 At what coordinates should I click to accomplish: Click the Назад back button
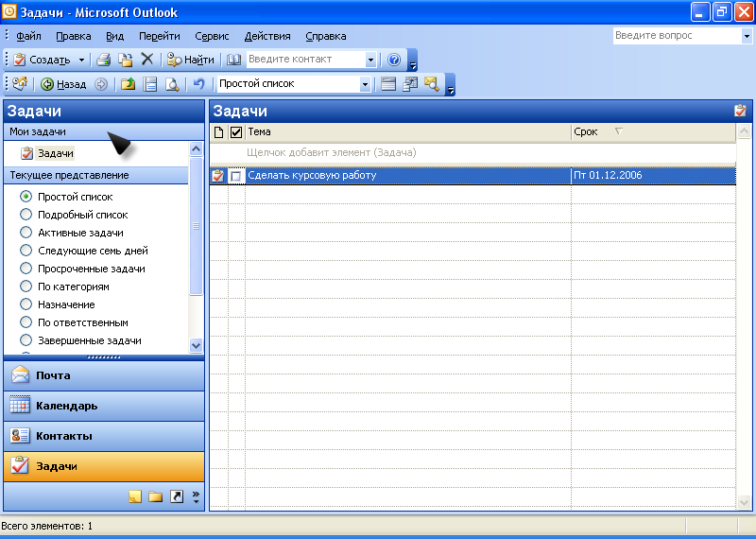[63, 84]
